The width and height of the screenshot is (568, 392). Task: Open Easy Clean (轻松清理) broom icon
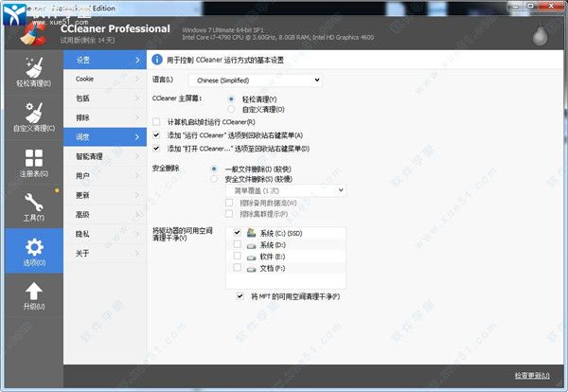(x=34, y=68)
